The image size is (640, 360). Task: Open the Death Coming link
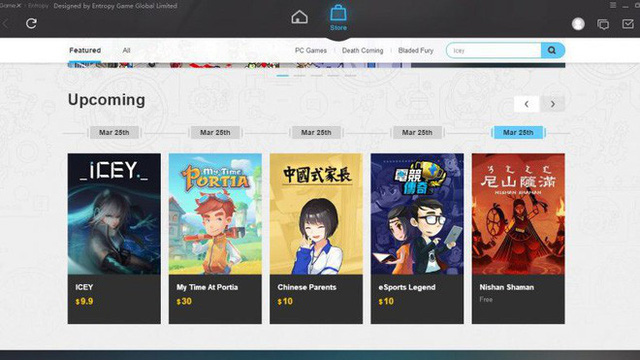coord(362,51)
